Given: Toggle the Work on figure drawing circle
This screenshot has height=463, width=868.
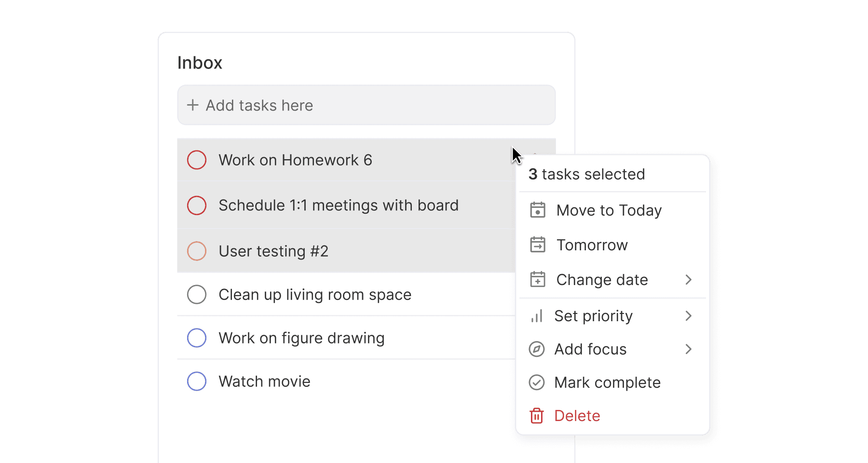Looking at the screenshot, I should tap(197, 338).
